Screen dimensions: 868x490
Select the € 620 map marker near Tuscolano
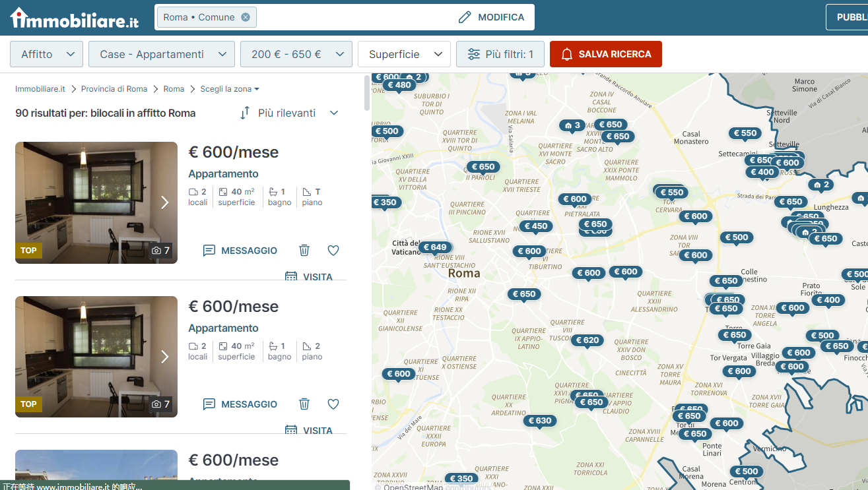(587, 341)
